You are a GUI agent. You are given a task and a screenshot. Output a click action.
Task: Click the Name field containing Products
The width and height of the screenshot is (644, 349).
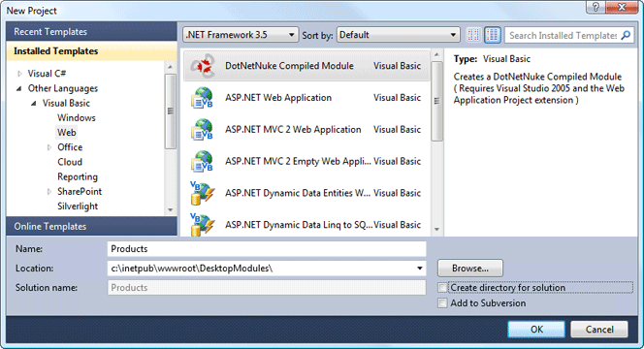[267, 249]
